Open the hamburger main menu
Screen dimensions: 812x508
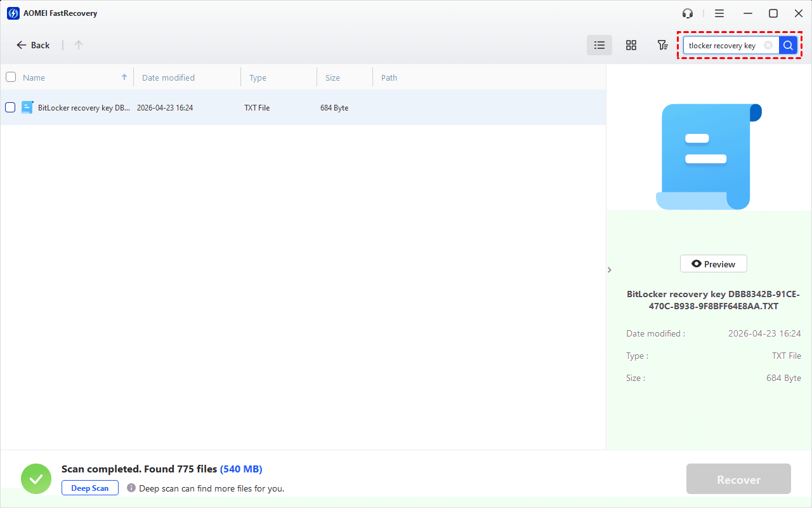tap(719, 13)
